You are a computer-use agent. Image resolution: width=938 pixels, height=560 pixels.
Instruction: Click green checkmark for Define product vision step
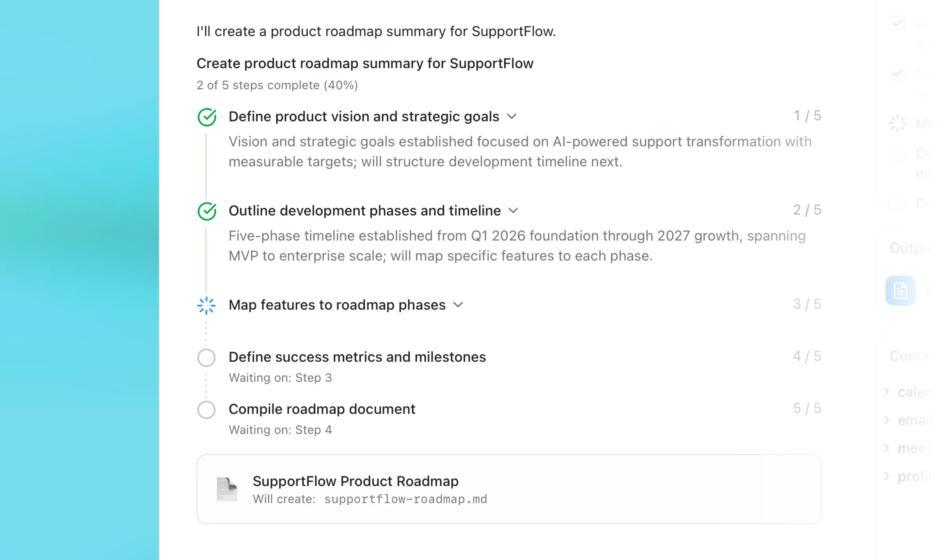point(206,117)
